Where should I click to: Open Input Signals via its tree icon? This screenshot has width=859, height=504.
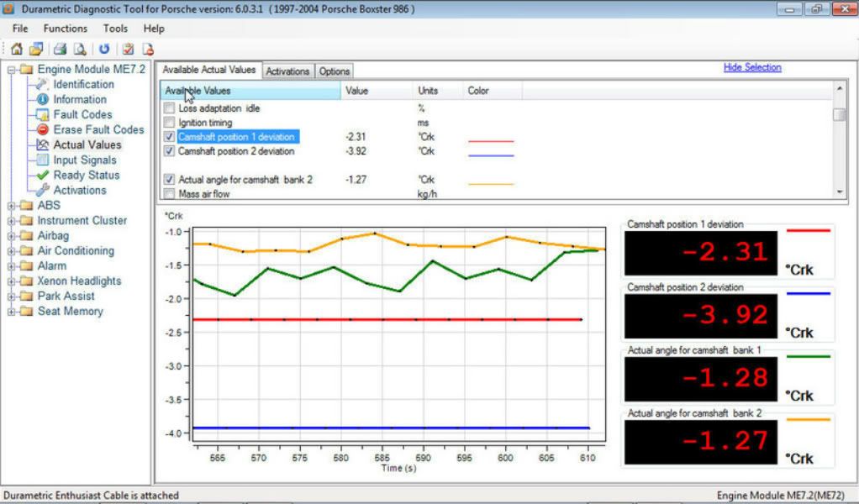42,160
